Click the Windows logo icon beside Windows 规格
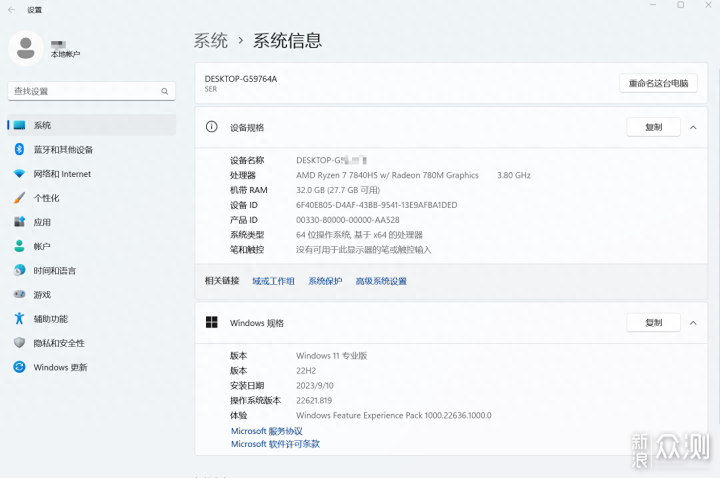Screen dimensions: 720x478 pos(212,322)
